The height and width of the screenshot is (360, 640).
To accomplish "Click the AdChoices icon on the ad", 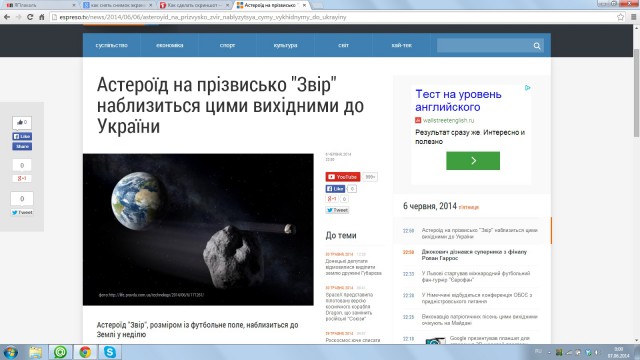I will coord(527,87).
